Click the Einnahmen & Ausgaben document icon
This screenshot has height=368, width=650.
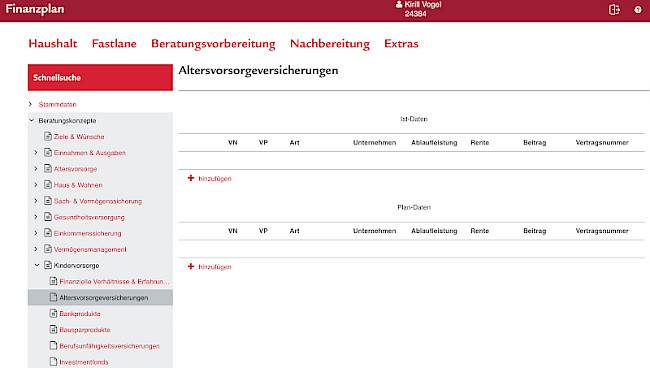[x=48, y=152]
